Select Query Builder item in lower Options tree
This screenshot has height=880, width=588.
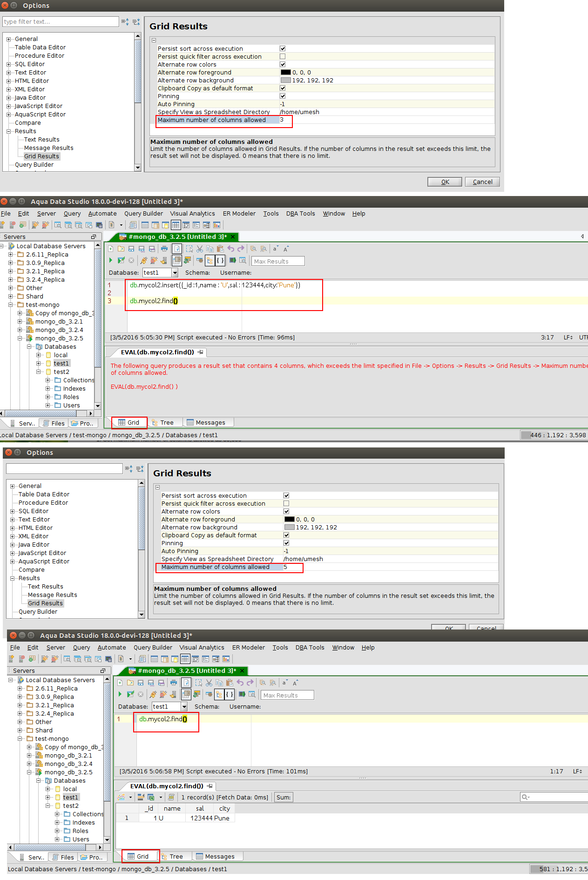tap(38, 612)
